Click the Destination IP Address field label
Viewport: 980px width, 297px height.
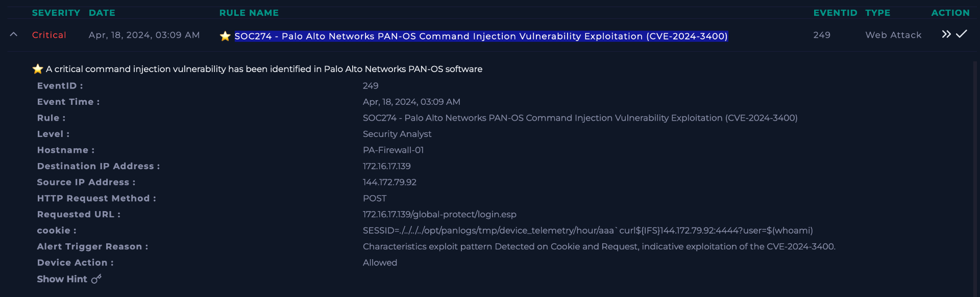[x=99, y=166]
